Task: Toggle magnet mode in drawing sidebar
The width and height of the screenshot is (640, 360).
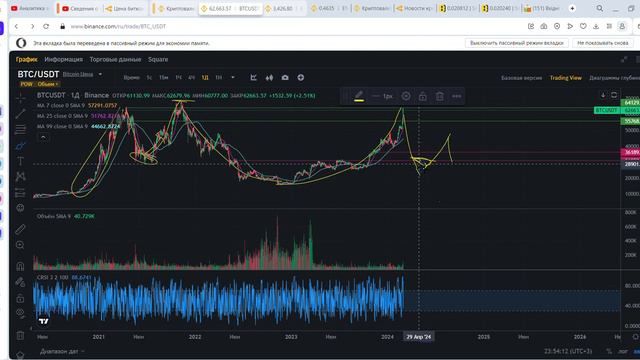Action: click(20, 266)
